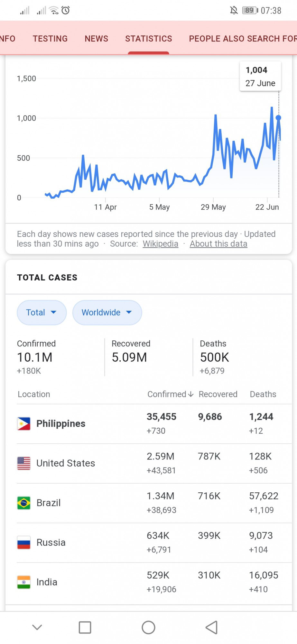Sort table by Deaths column header

point(263,394)
